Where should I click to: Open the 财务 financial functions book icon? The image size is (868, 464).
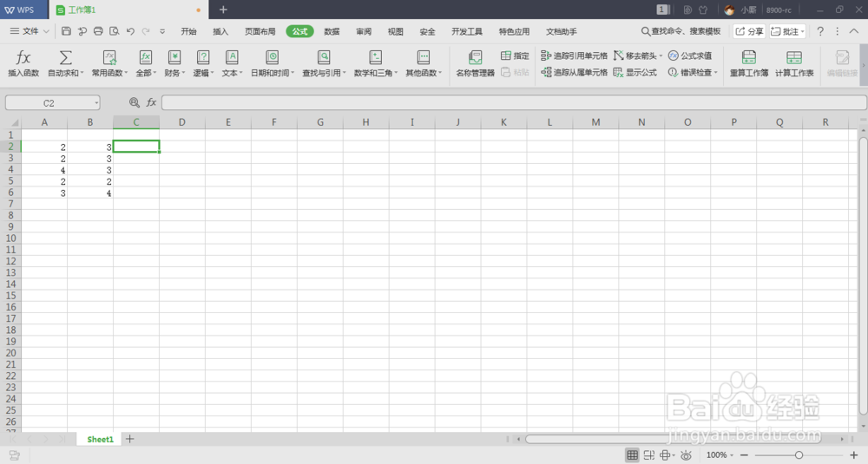pyautogui.click(x=174, y=57)
